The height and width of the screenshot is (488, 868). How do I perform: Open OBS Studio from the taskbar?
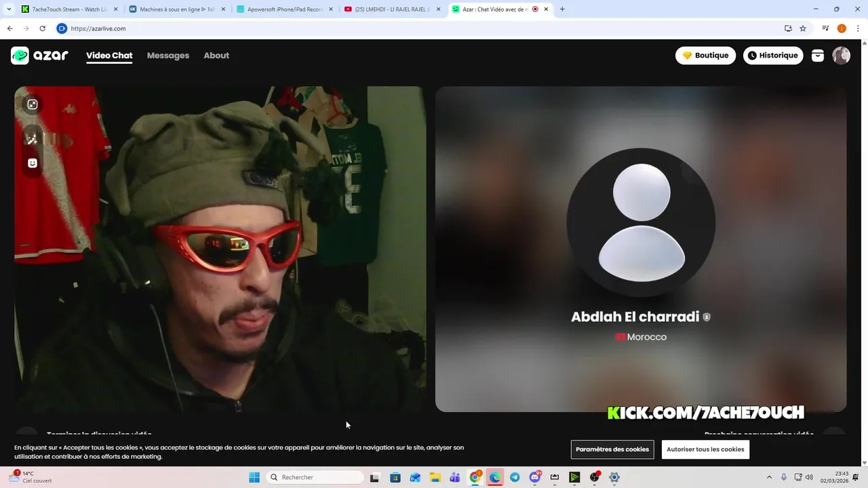click(x=595, y=477)
